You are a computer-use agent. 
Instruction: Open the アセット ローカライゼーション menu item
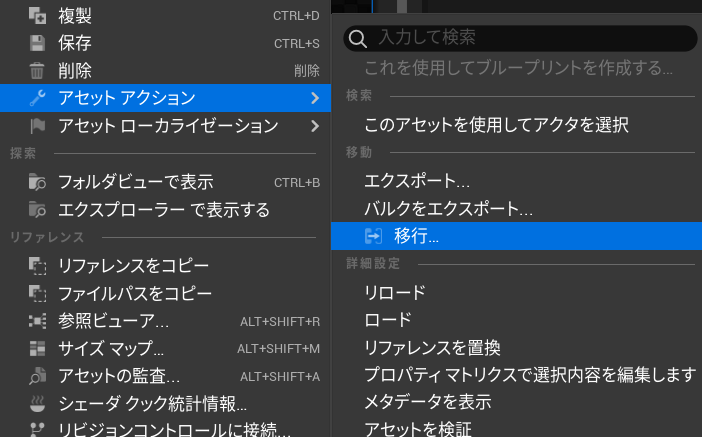(165, 126)
